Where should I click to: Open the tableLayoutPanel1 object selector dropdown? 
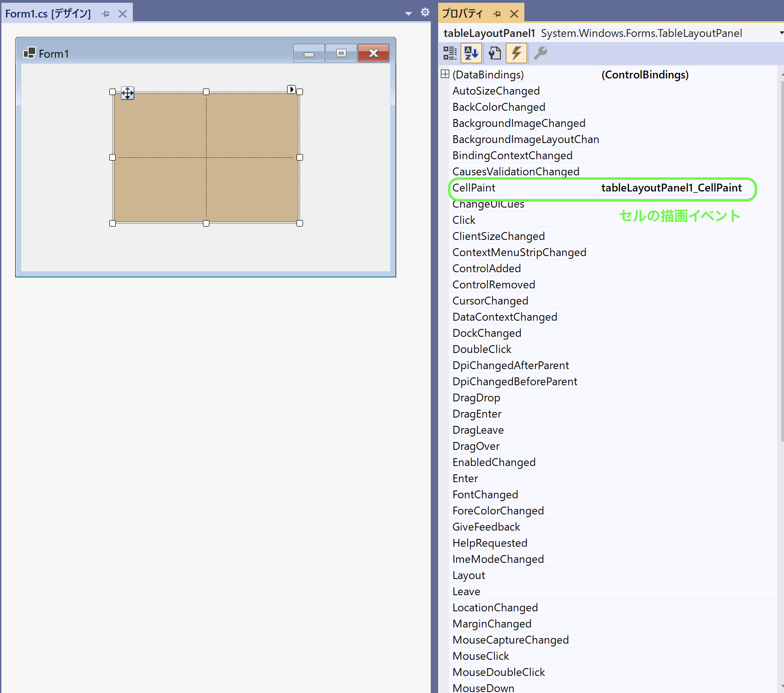click(x=781, y=33)
